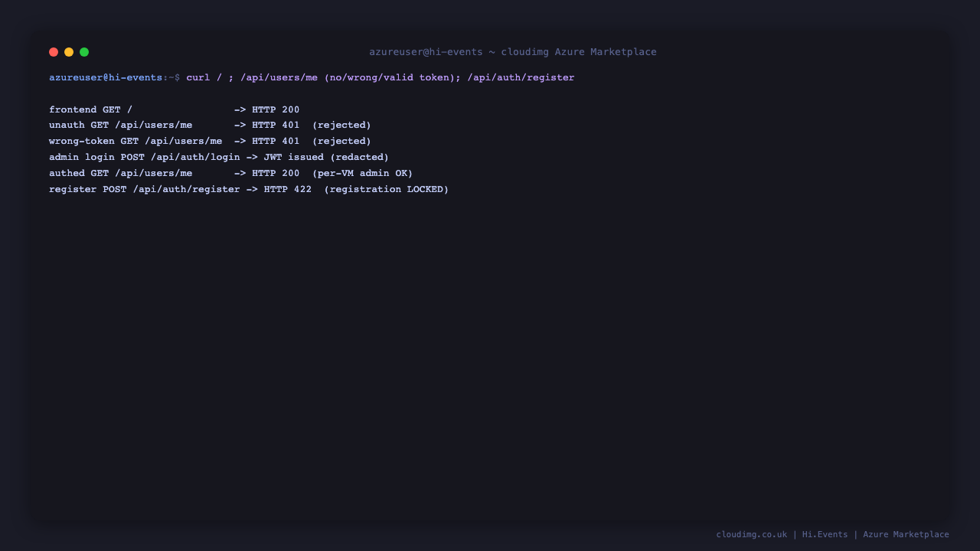Select the 'authed GET /api/users/me' output line
Image resolution: width=980 pixels, height=551 pixels.
(231, 173)
